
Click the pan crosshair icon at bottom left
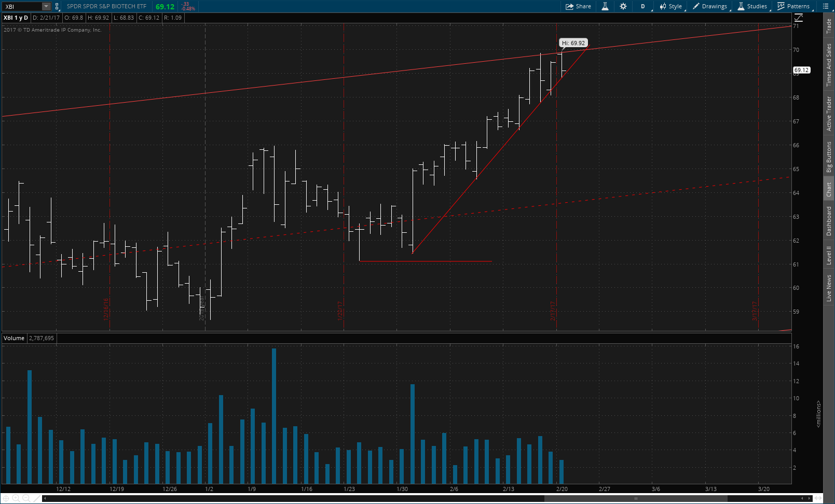(6, 498)
